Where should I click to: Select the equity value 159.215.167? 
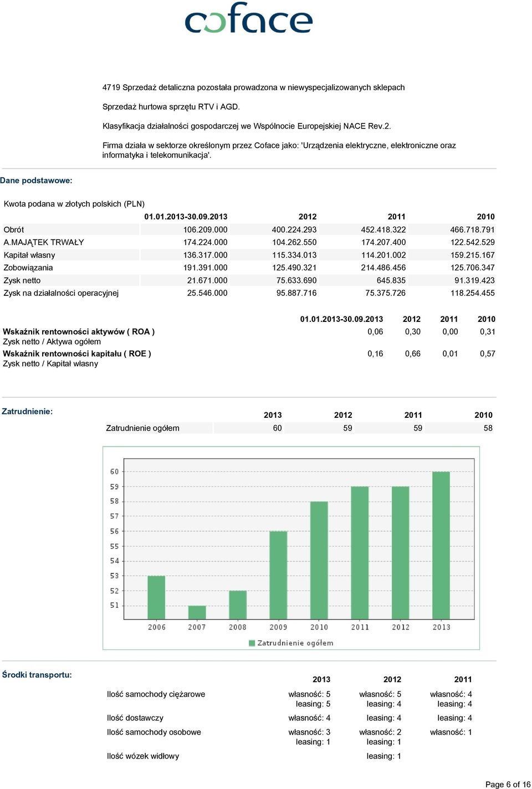coord(473,255)
